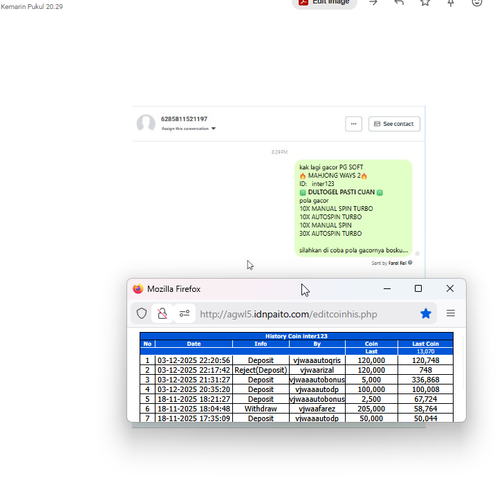Click the green chat message bubble
This screenshot has width=497, height=500.
pyautogui.click(x=353, y=208)
